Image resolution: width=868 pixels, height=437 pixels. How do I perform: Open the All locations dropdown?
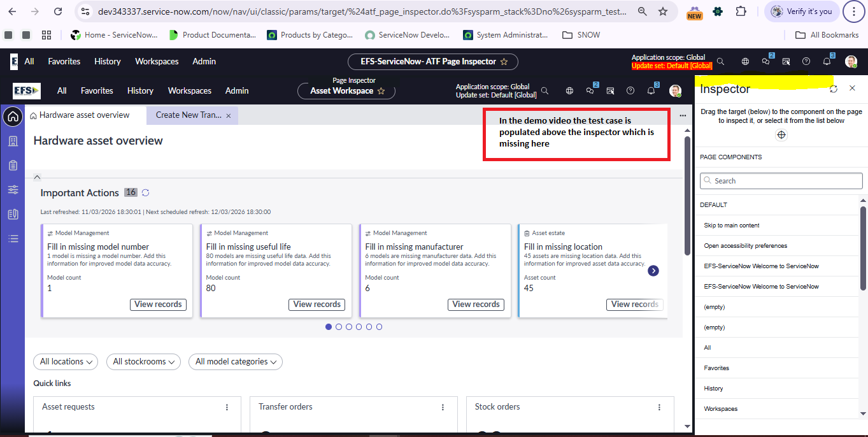(66, 362)
